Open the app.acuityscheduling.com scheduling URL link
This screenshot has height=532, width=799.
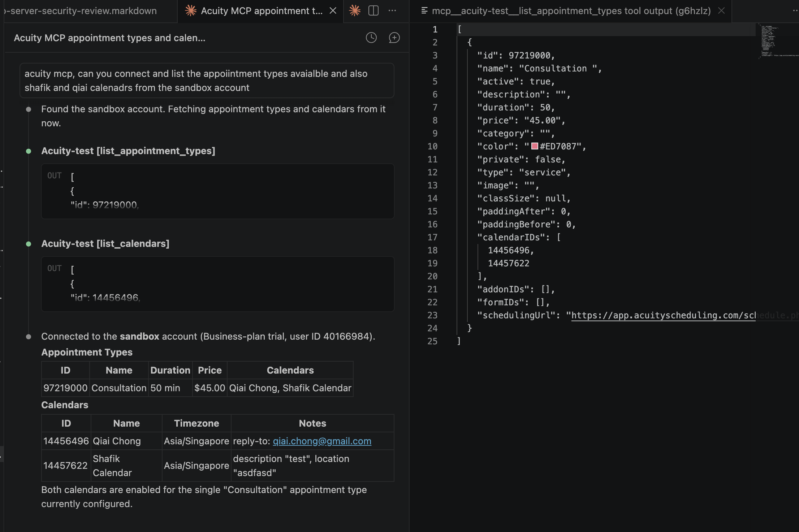(663, 315)
